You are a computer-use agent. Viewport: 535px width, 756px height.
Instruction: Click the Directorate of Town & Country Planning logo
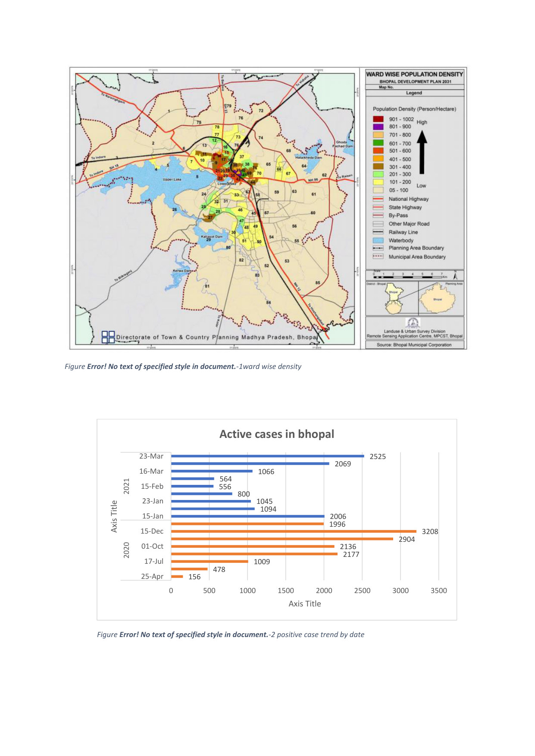108,337
